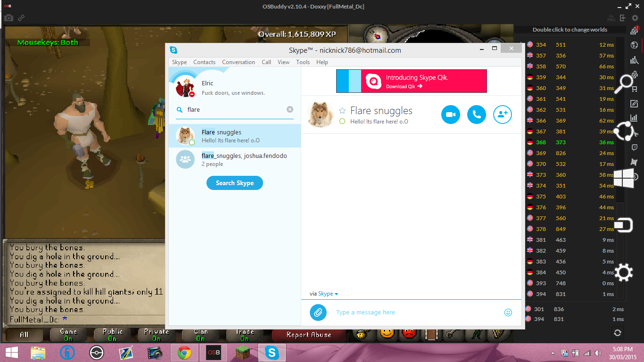Open the emoticon picker in the message box

tap(508, 312)
